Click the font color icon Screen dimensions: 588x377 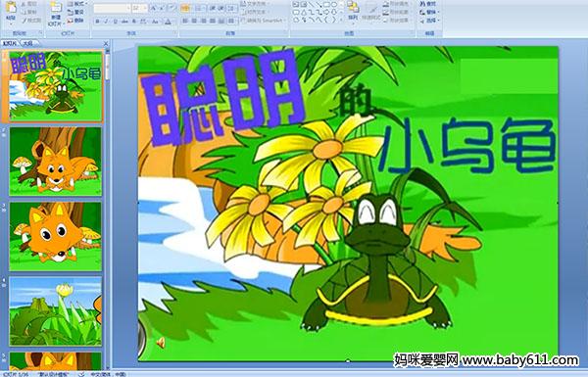(168, 22)
